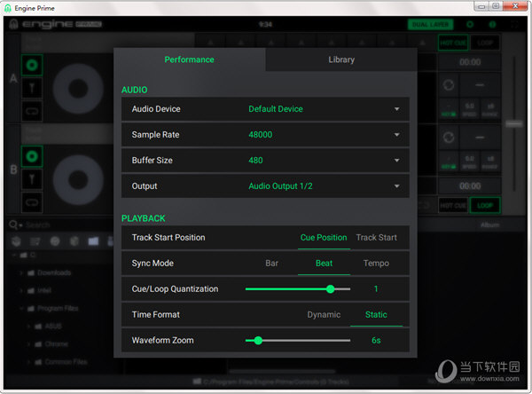Click the crate cube icon
Image resolution: width=532 pixels, height=394 pixels.
tap(74, 241)
